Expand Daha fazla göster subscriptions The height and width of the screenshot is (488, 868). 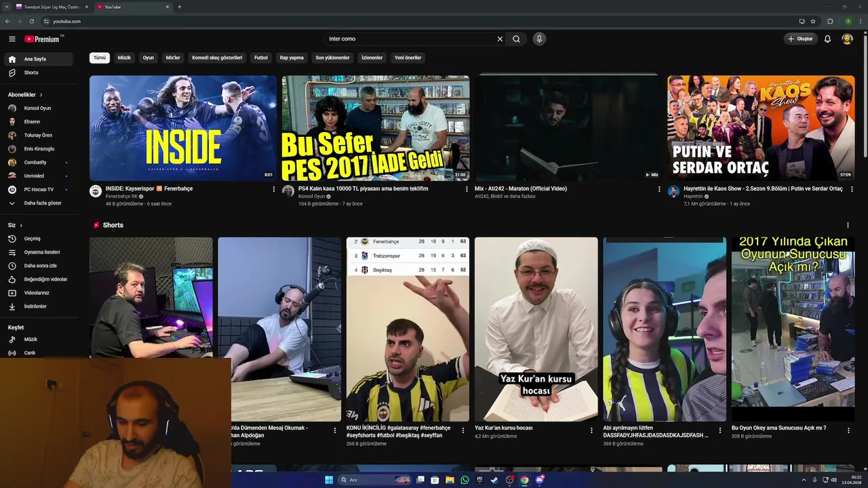click(x=38, y=203)
